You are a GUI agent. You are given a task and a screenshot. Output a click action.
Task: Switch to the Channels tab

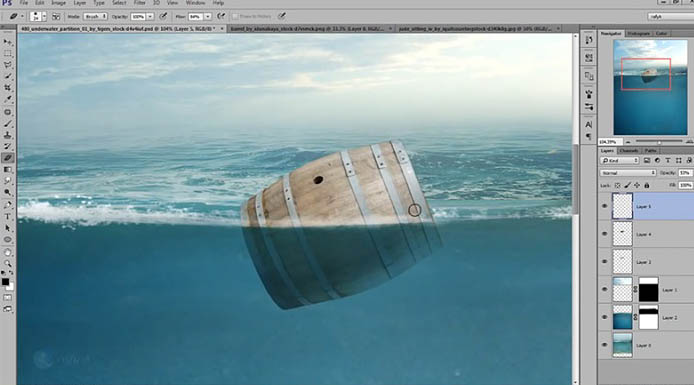click(x=629, y=151)
